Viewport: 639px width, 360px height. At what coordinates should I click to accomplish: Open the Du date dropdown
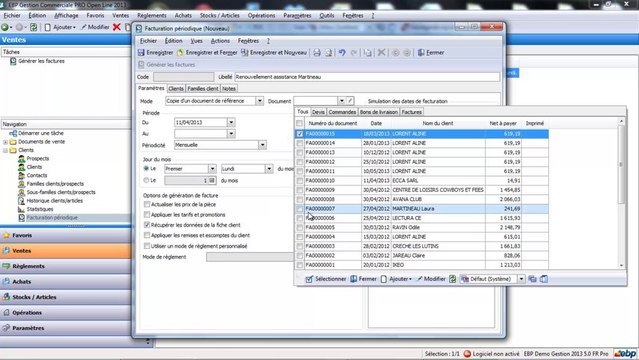point(231,122)
